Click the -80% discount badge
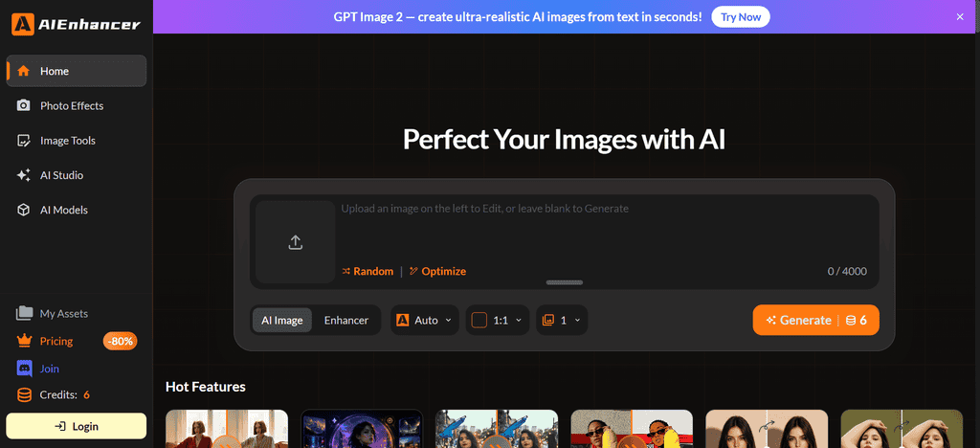The image size is (980, 448). (120, 341)
